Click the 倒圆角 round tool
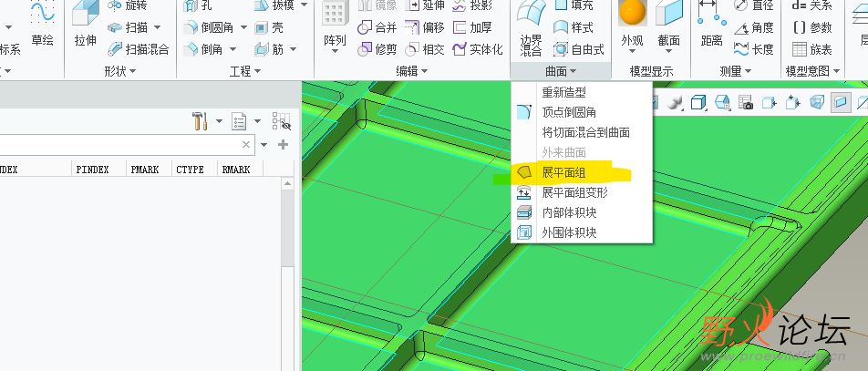This screenshot has height=371, width=868. tap(209, 27)
